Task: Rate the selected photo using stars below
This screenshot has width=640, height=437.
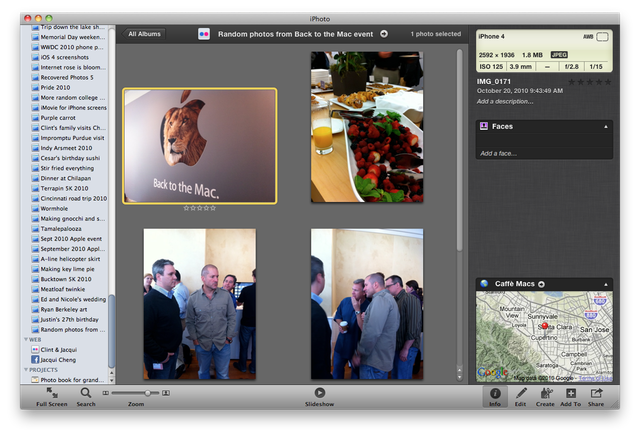Action: 200,208
